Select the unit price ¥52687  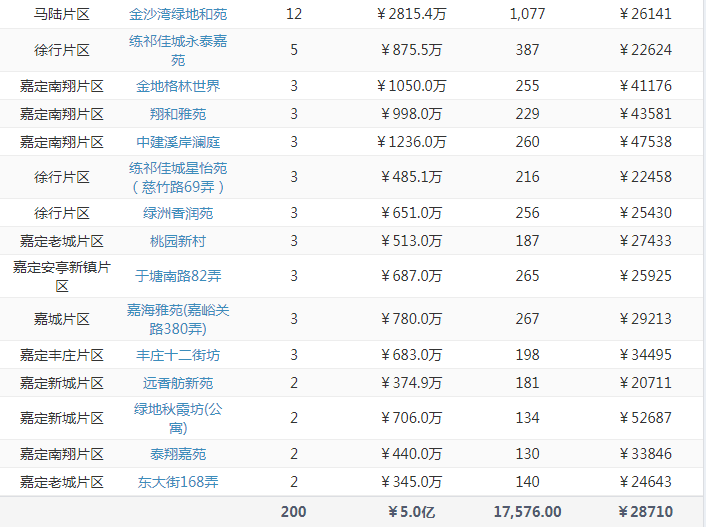pos(646,418)
